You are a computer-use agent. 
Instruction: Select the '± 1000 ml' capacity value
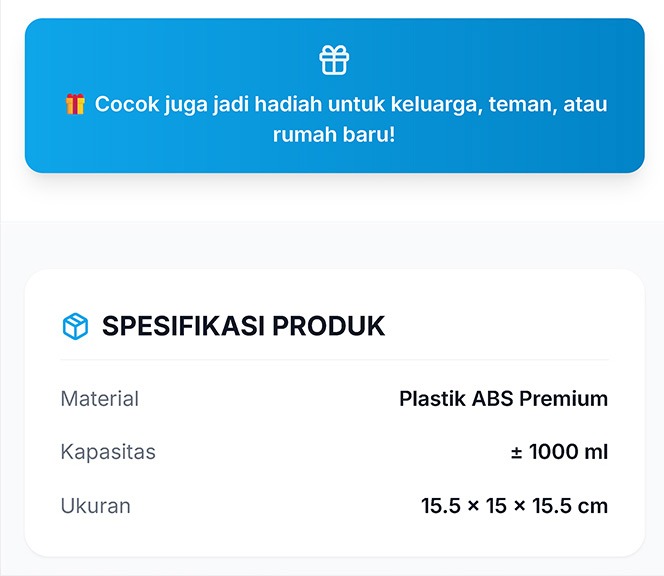559,452
